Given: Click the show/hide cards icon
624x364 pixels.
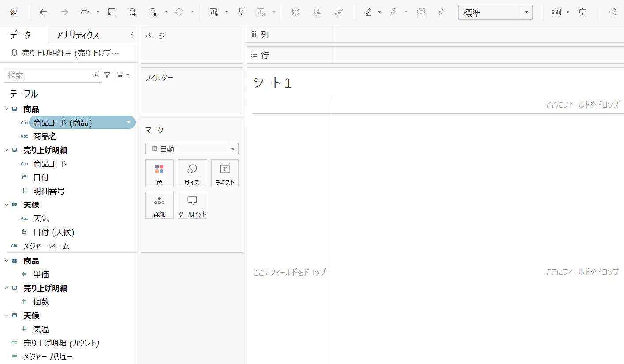Looking at the screenshot, I should click(x=556, y=12).
